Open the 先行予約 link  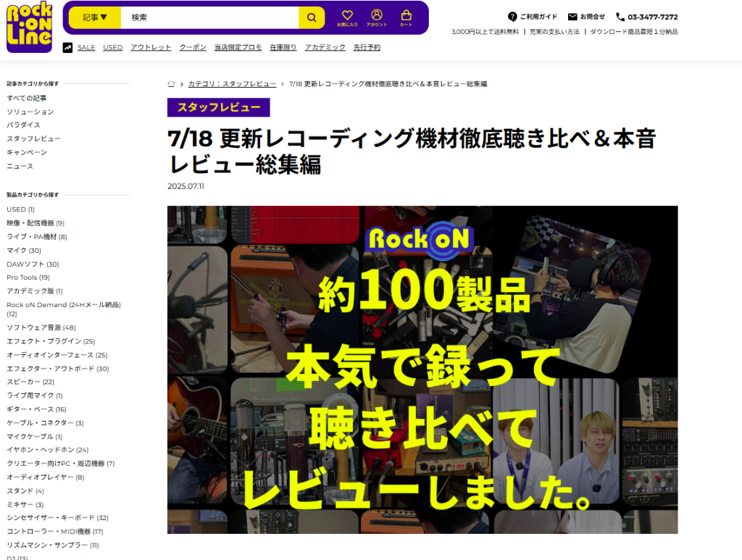367,47
